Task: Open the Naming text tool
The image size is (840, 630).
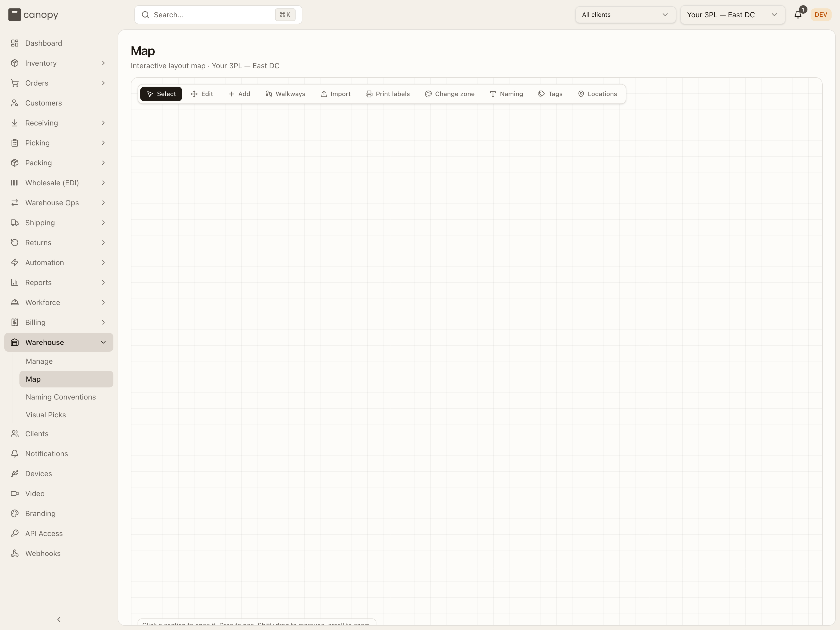Action: point(506,94)
